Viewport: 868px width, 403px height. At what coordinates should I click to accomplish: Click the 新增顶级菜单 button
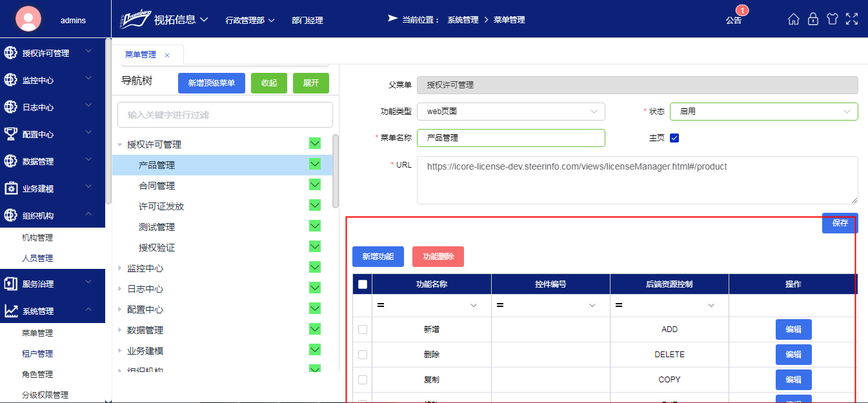pyautogui.click(x=212, y=83)
